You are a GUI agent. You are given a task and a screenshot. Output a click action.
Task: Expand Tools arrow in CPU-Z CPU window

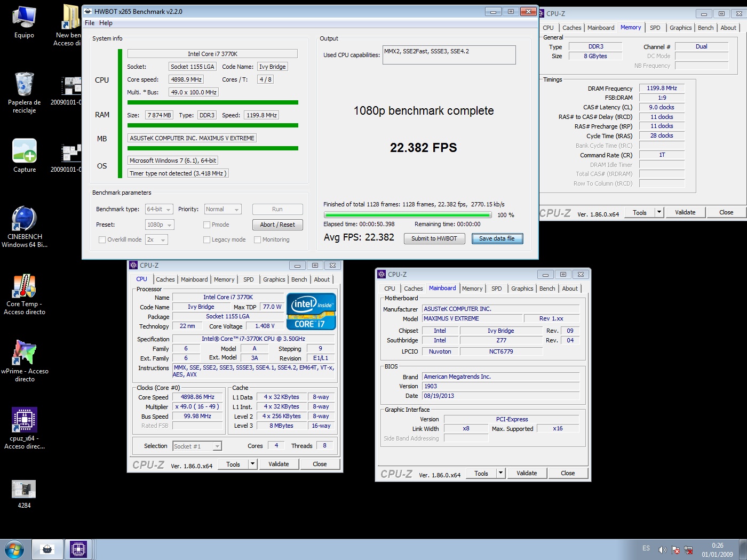tap(253, 464)
